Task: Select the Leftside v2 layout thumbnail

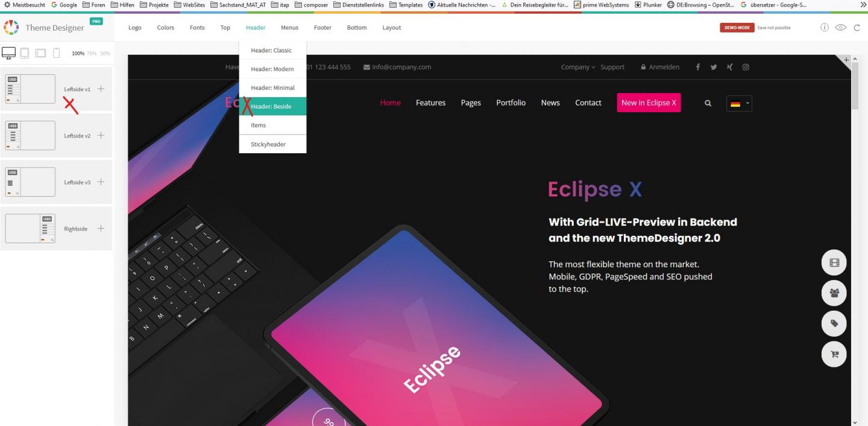Action: tap(30, 136)
